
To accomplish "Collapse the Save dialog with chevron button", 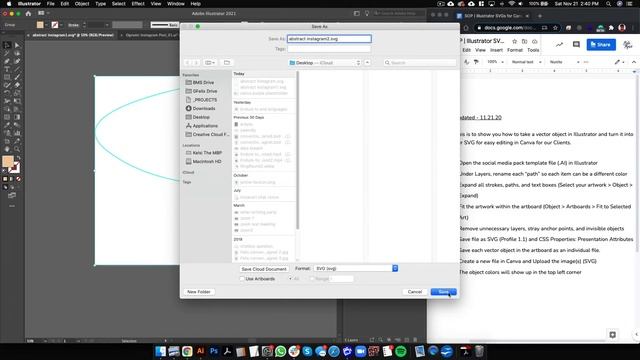I will [367, 62].
